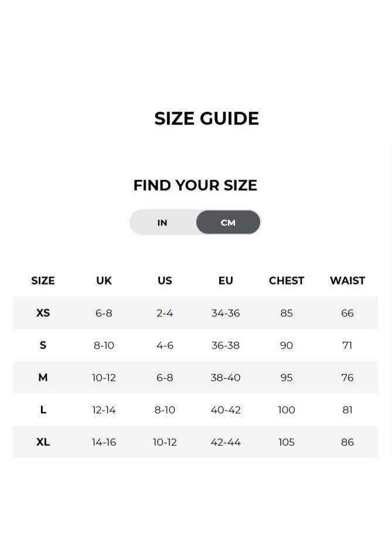Click the SIZE GUIDE heading
392x535 pixels.
pyautogui.click(x=206, y=118)
